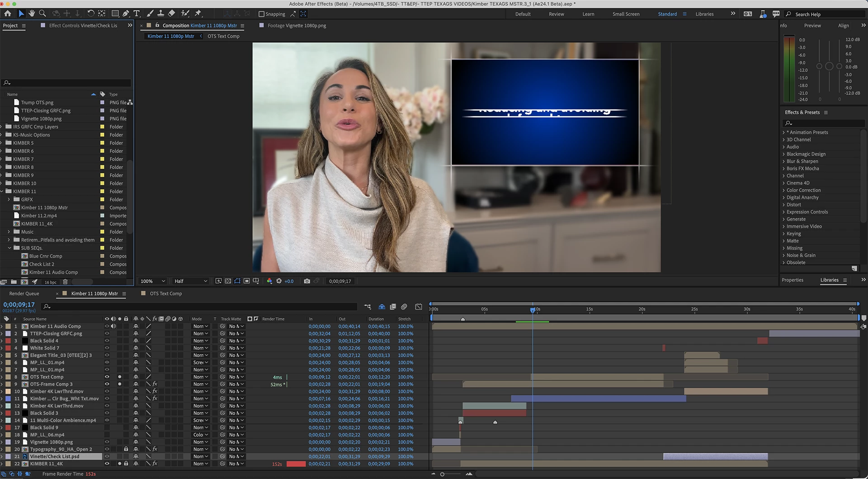The width and height of the screenshot is (868, 479).
Task: Select the Clone Stamp tool
Action: click(x=160, y=14)
